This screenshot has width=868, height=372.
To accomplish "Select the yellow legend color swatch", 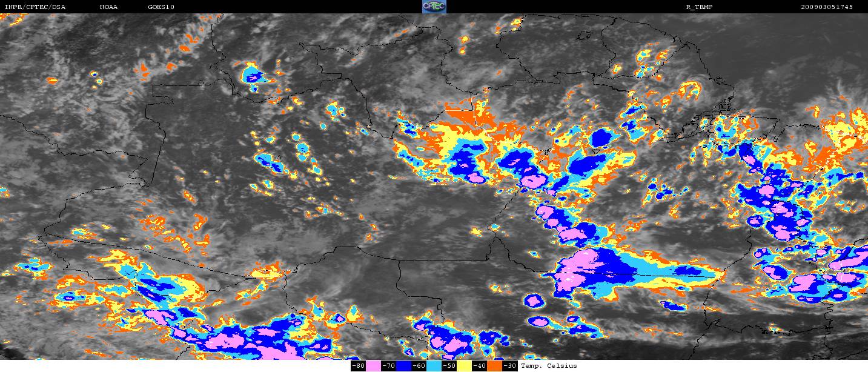I will pyautogui.click(x=464, y=365).
